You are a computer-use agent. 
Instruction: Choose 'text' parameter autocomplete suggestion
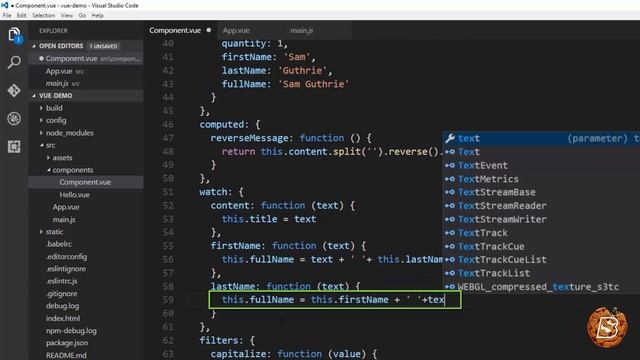click(x=542, y=138)
